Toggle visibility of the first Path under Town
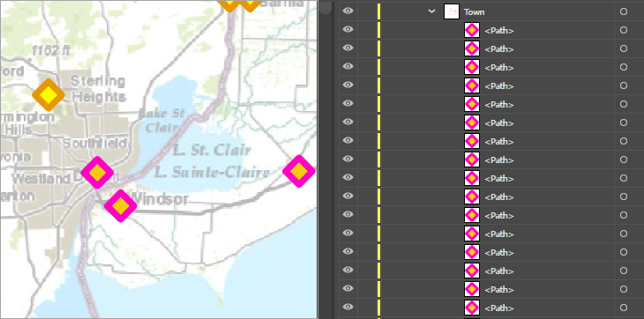The width and height of the screenshot is (644, 319). pos(348,30)
